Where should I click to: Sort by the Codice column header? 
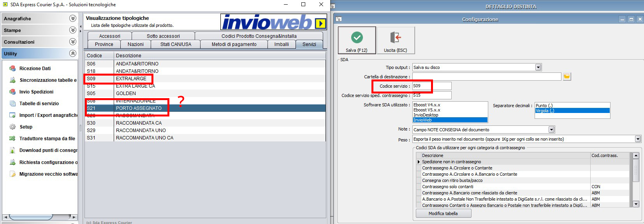pos(99,55)
